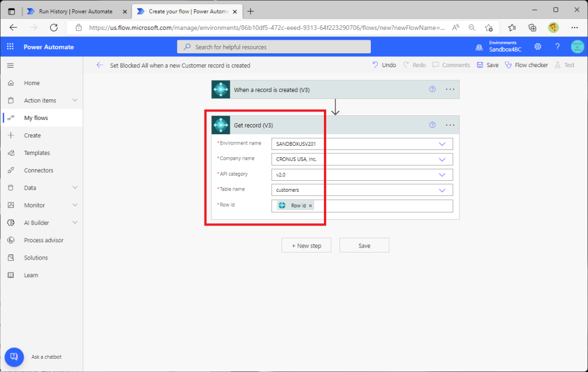Viewport: 588px width, 372px height.
Task: Expand the Monitor section in sidebar
Action: click(x=75, y=205)
